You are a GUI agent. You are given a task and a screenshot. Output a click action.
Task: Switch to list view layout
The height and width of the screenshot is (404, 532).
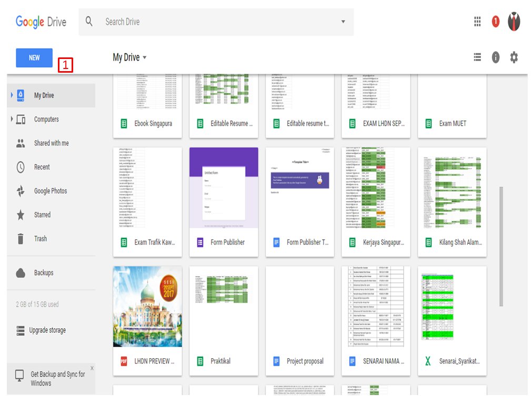click(x=477, y=57)
